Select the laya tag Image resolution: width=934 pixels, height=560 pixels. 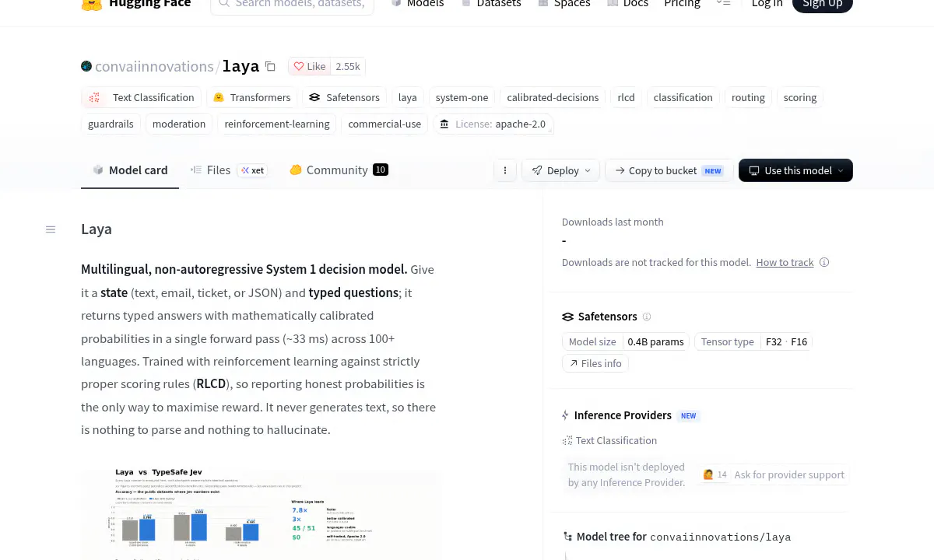coord(408,97)
